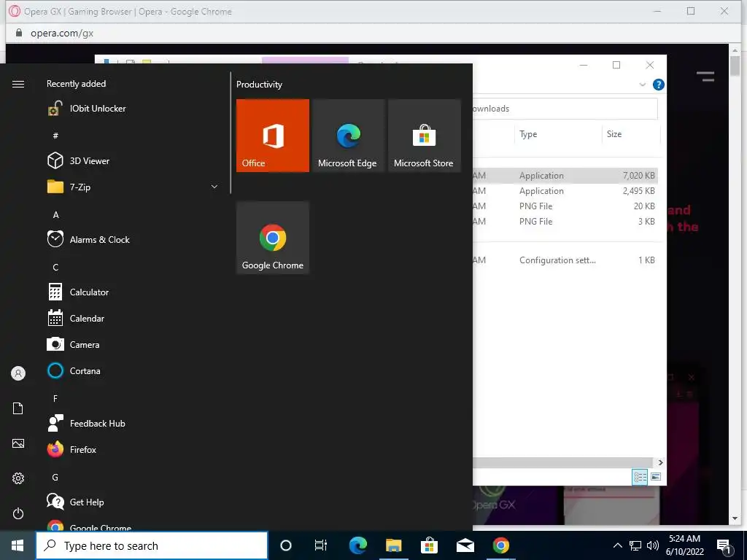Open Edge from taskbar
The height and width of the screenshot is (560, 747).
(357, 545)
